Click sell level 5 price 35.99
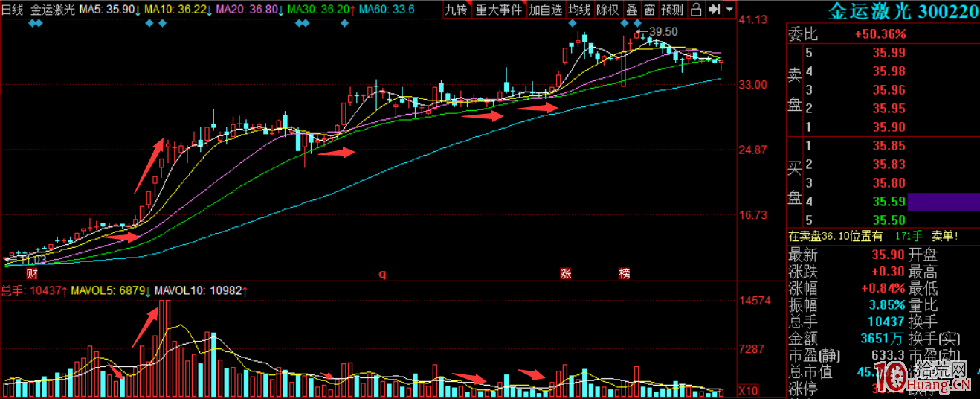This screenshot has width=980, height=399. click(889, 53)
